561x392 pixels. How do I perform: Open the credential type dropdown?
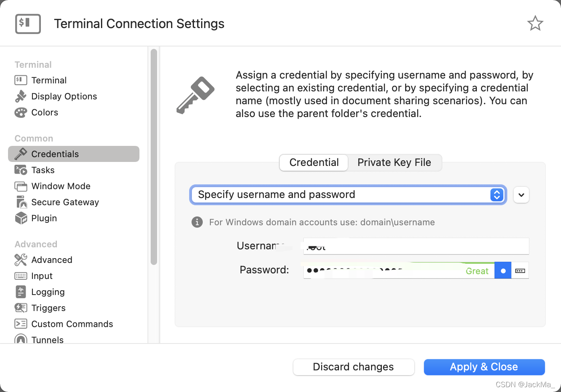348,195
